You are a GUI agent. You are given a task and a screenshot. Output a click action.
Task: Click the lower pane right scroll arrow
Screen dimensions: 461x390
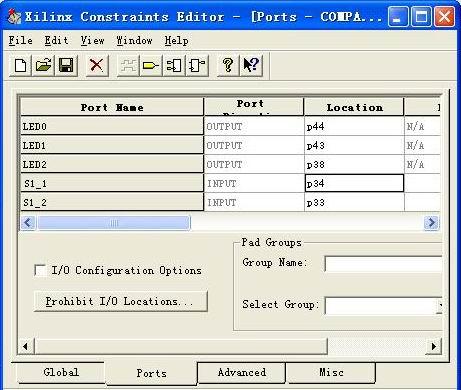434,346
